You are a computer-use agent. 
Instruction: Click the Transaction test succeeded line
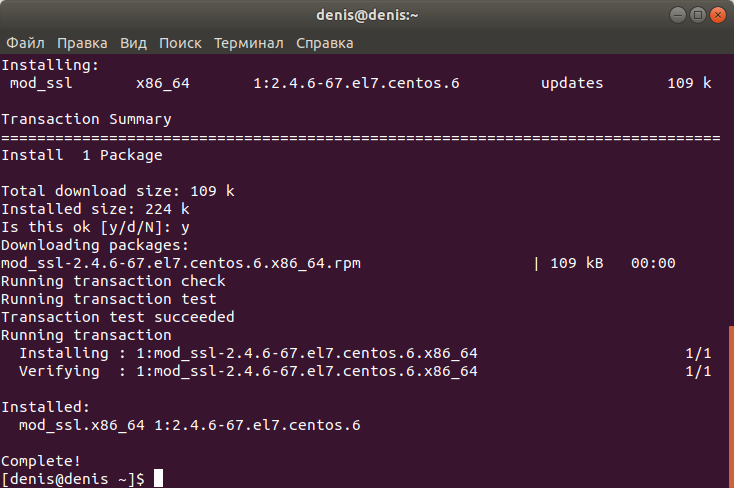click(x=117, y=317)
